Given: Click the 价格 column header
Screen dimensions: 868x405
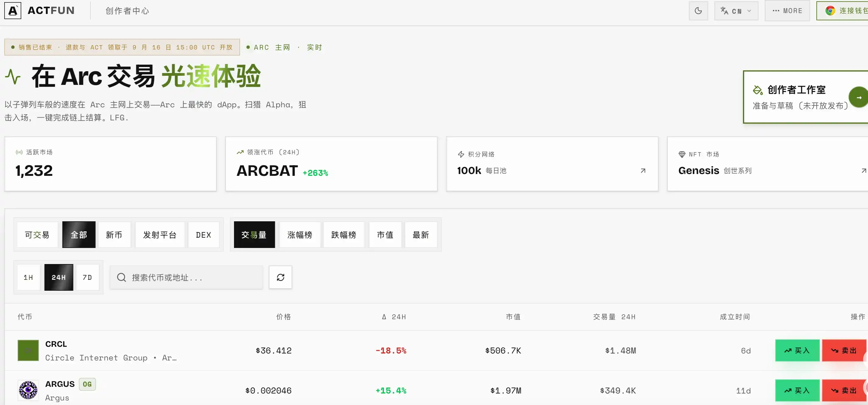Looking at the screenshot, I should pos(284,317).
